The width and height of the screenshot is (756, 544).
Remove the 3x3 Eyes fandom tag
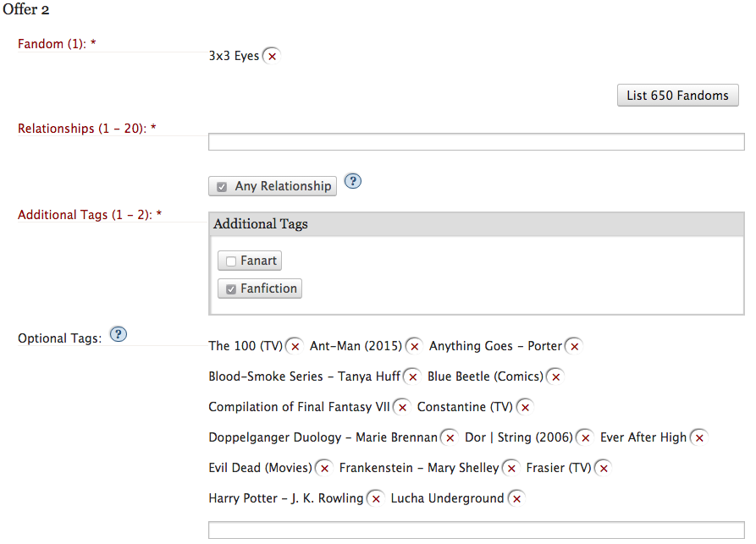click(272, 57)
